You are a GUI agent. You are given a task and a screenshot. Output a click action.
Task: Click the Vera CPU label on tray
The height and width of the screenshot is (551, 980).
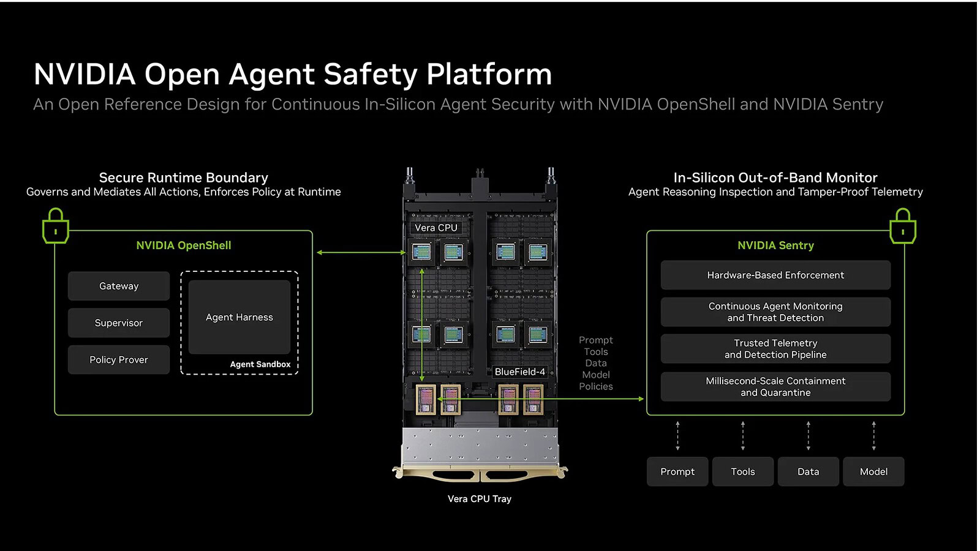point(436,228)
